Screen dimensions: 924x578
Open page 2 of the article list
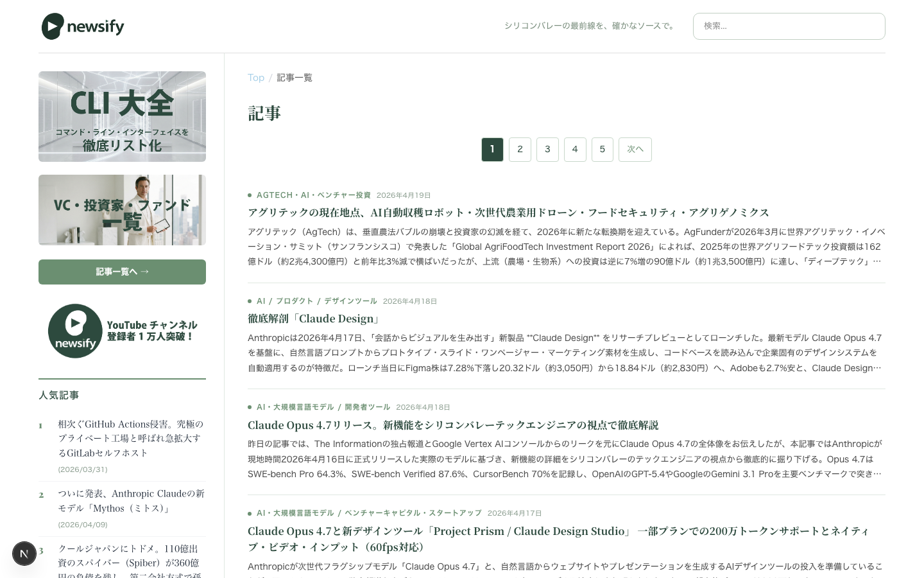coord(520,149)
